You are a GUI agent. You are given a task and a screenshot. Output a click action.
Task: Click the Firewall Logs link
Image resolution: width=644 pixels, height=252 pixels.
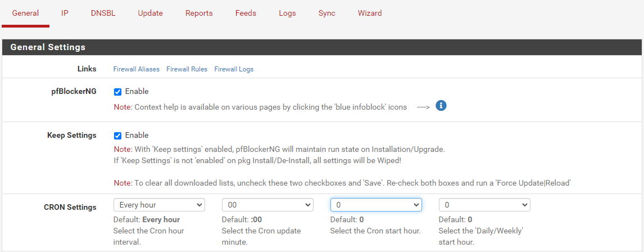[x=234, y=69]
